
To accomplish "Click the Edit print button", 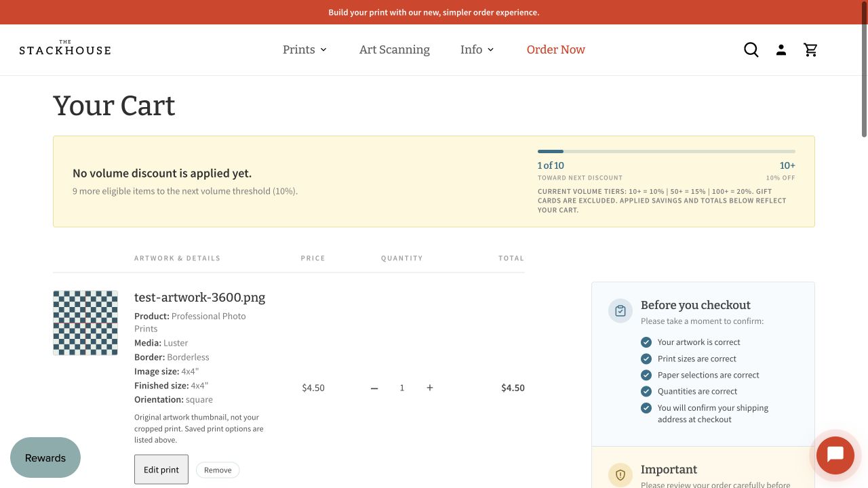I will pyautogui.click(x=161, y=470).
